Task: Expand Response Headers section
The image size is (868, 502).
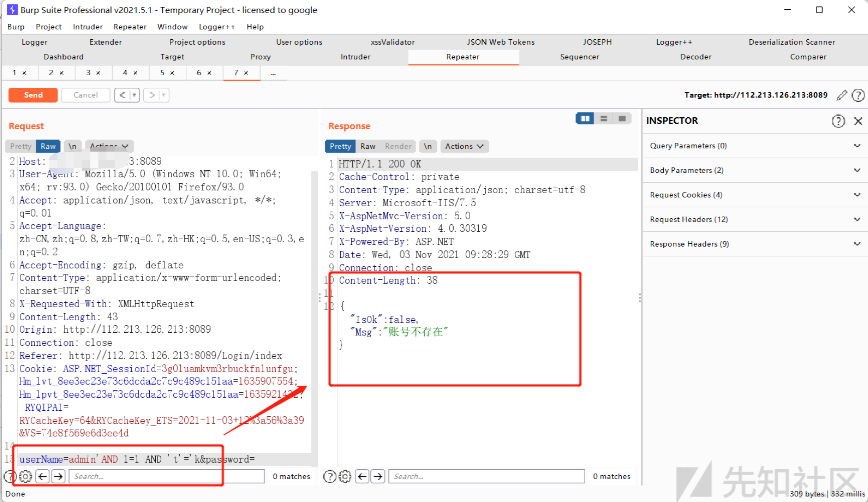Action: click(x=753, y=244)
